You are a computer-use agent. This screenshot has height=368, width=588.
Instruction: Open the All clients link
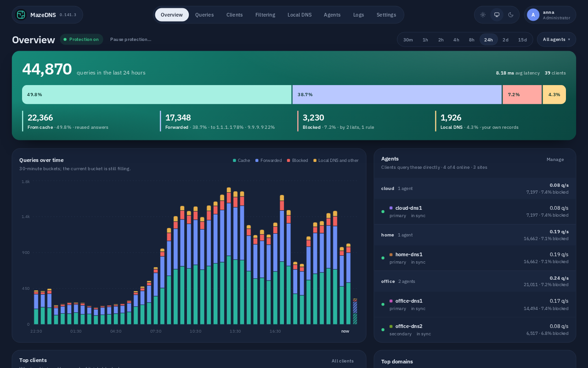tap(343, 361)
